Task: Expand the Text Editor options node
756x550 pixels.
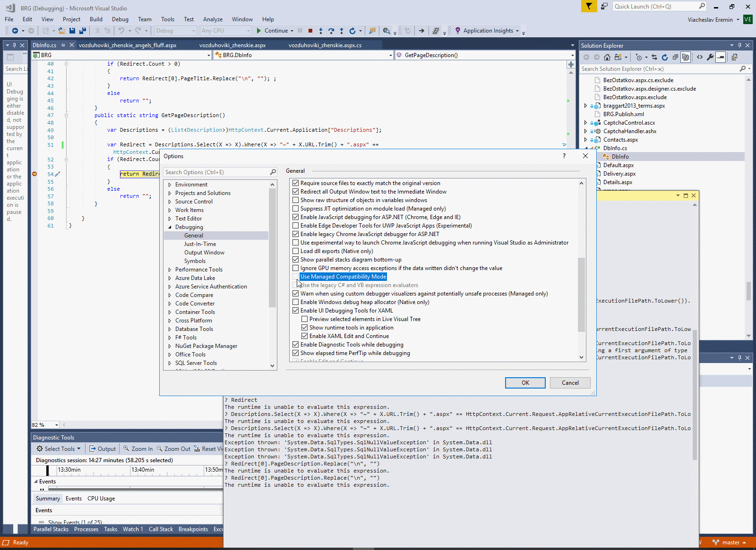Action: pos(170,219)
